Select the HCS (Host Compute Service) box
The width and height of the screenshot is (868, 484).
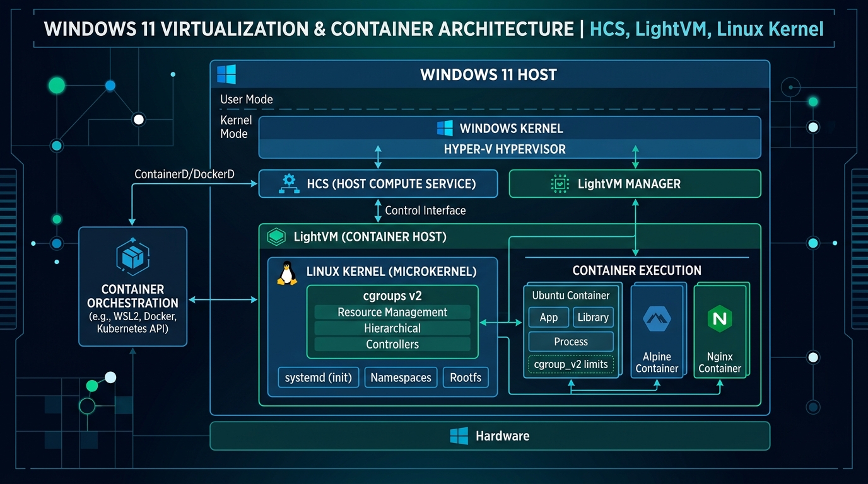coord(378,184)
